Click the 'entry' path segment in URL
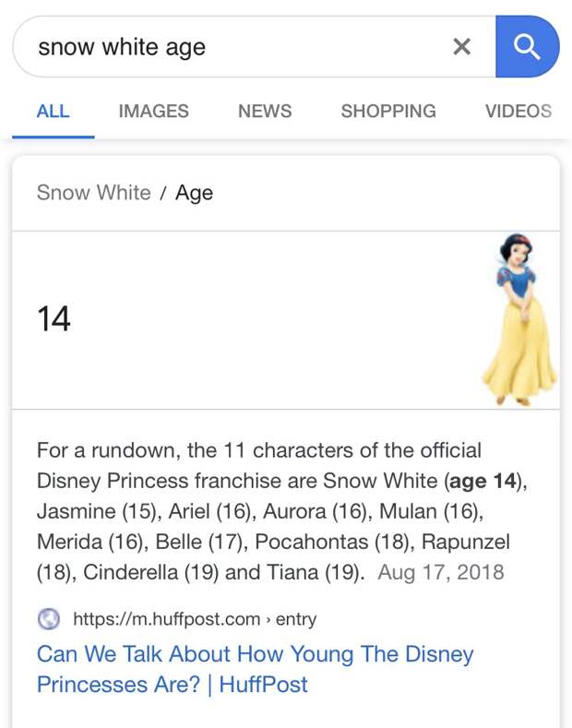The width and height of the screenshot is (572, 728). pos(296,619)
